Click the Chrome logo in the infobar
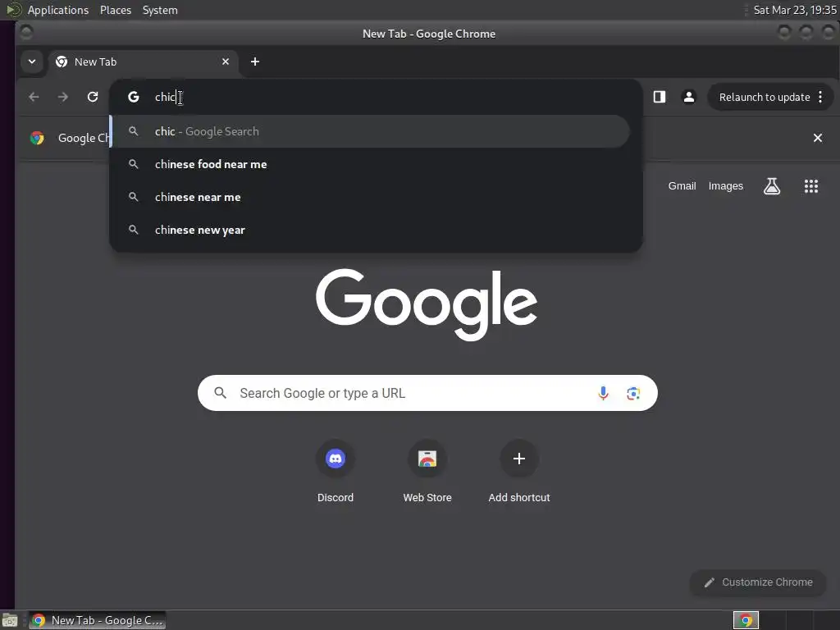 point(37,138)
